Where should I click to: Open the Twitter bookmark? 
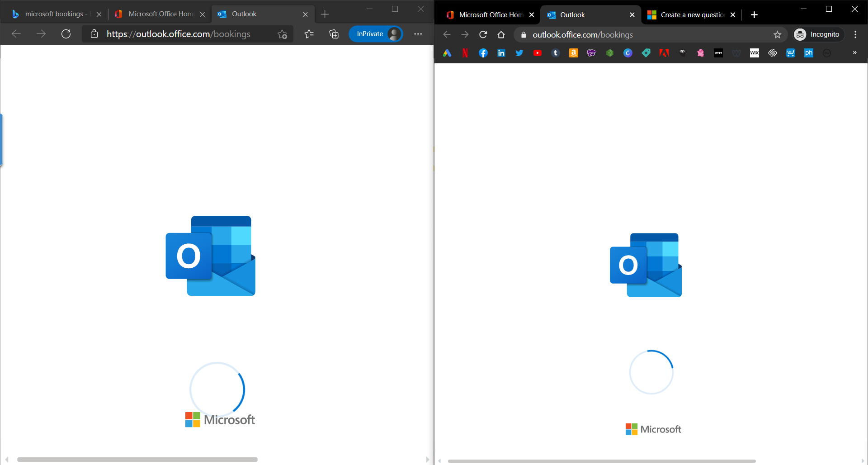click(x=519, y=53)
